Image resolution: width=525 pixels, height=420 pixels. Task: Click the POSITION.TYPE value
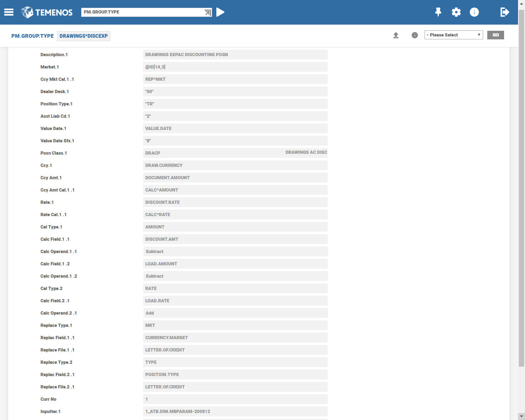coord(235,374)
